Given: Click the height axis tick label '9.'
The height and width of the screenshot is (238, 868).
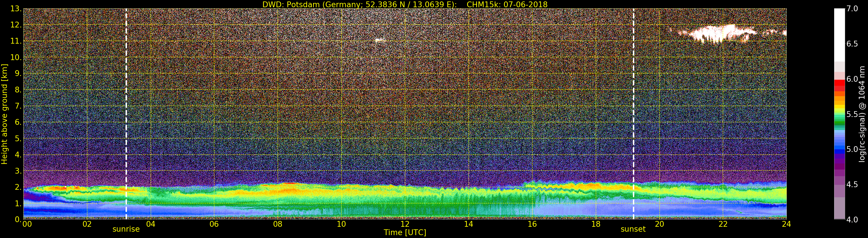Looking at the screenshot, I should click(x=18, y=73).
